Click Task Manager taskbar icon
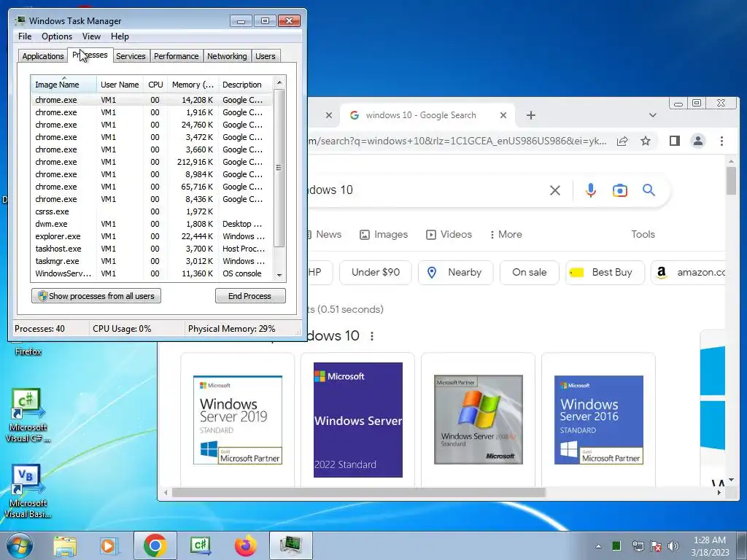This screenshot has height=560, width=747. coord(290,545)
